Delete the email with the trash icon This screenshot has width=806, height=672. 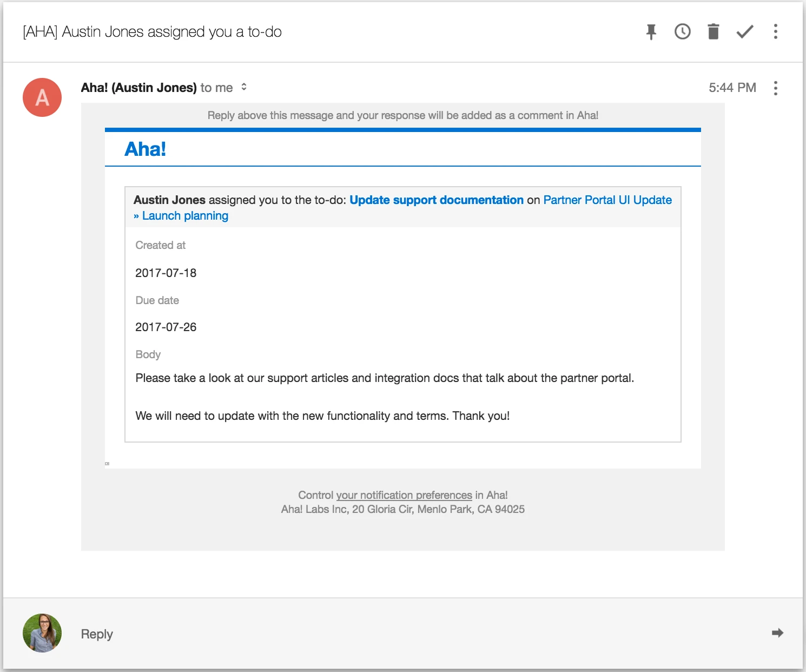pyautogui.click(x=713, y=32)
